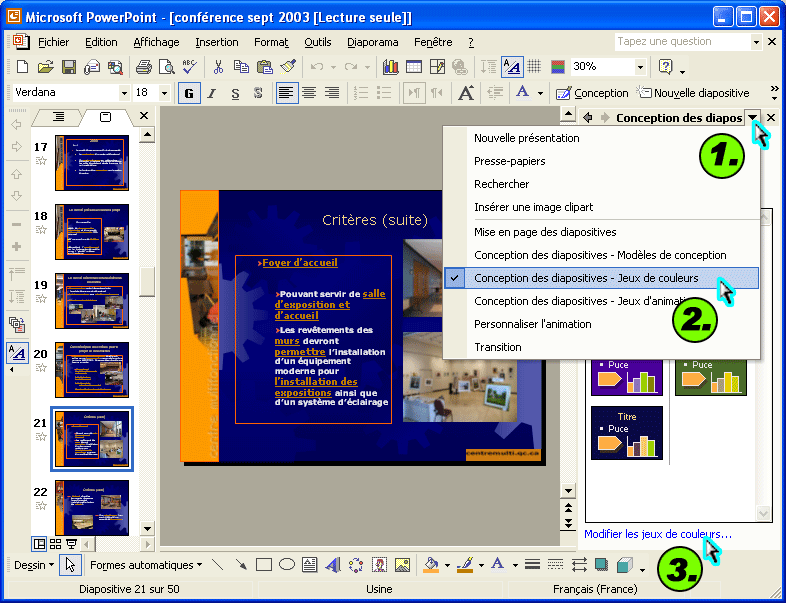
Task: Insert WordArt from the Drawing toolbar
Action: [x=333, y=565]
